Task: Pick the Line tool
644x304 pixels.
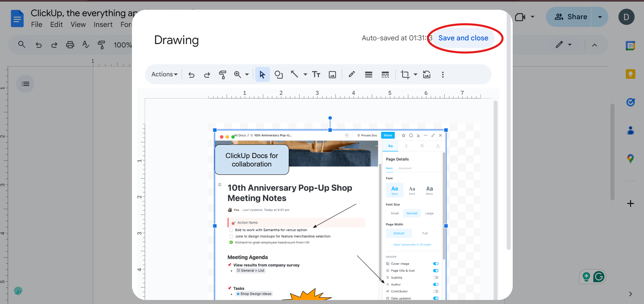Action: pos(294,74)
